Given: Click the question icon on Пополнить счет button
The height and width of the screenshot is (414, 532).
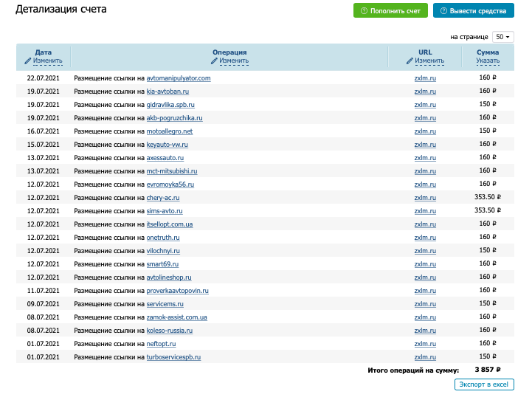Looking at the screenshot, I should tap(364, 11).
